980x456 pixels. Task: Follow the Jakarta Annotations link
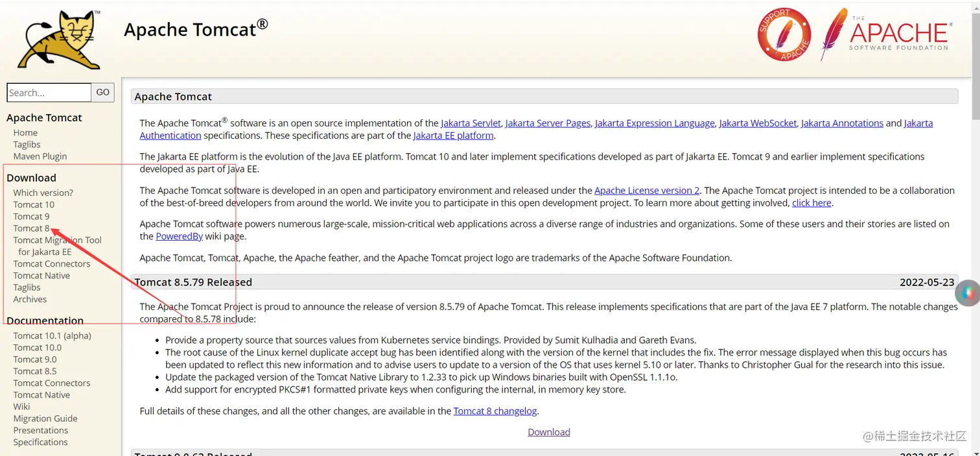(842, 123)
